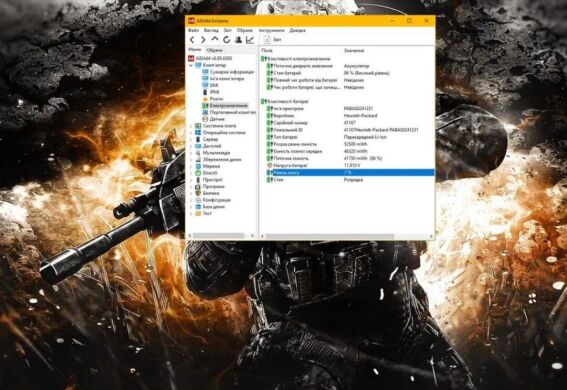Expand the Сервер branch
The height and width of the screenshot is (390, 567).
[191, 139]
